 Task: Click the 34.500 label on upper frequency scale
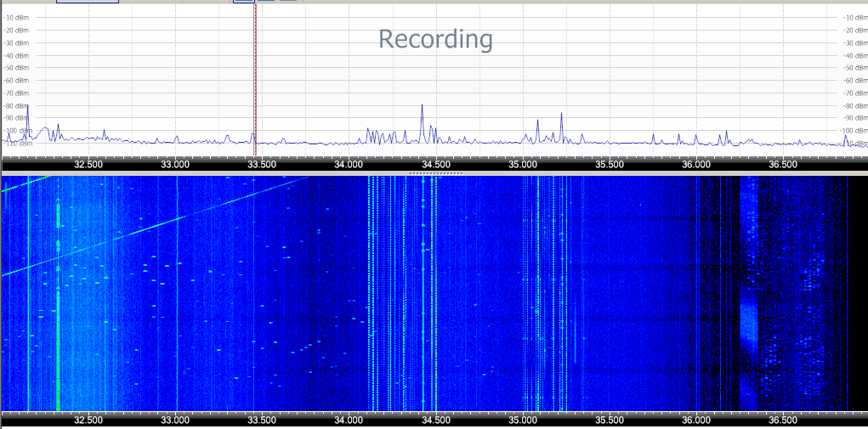(x=435, y=164)
